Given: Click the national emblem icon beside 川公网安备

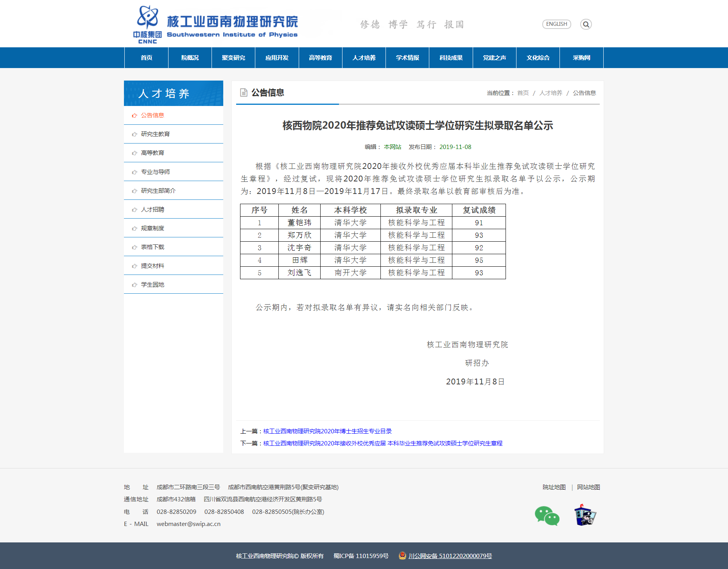Looking at the screenshot, I should [402, 555].
